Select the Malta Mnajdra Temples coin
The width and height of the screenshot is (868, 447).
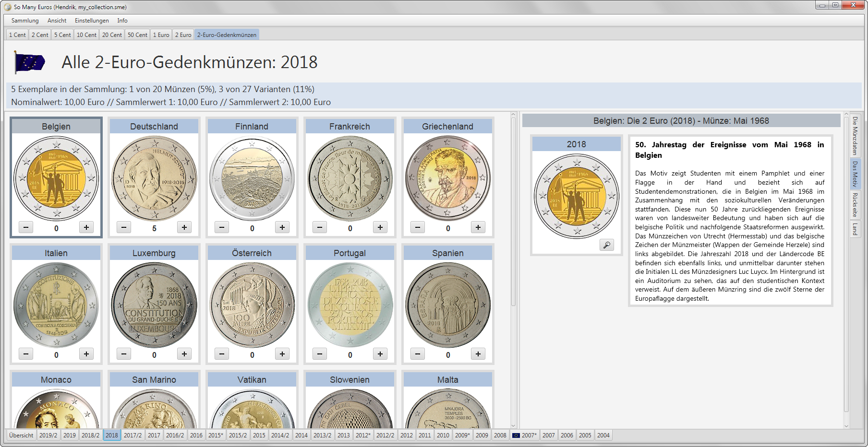[x=448, y=409]
